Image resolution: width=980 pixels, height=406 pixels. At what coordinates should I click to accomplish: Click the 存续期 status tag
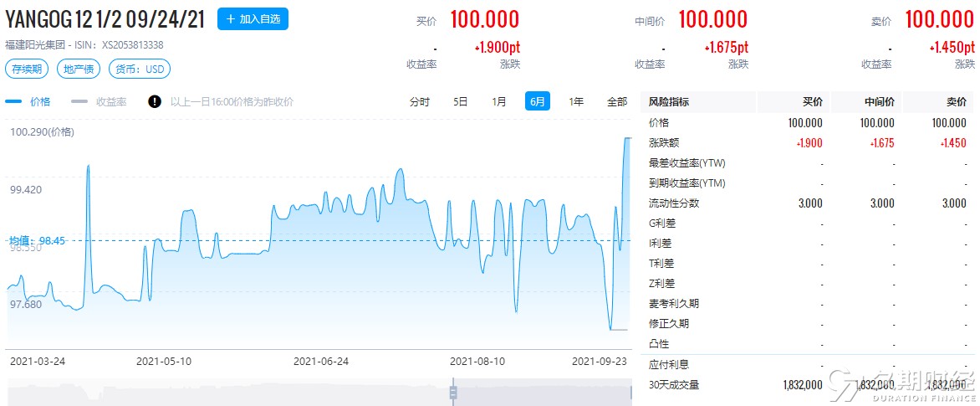[x=27, y=69]
